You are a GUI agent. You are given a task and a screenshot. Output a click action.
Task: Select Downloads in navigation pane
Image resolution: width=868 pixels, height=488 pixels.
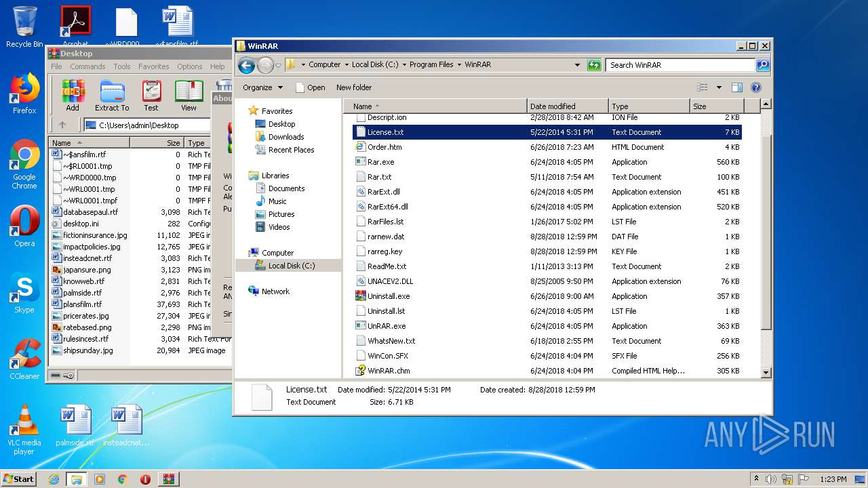pos(285,137)
